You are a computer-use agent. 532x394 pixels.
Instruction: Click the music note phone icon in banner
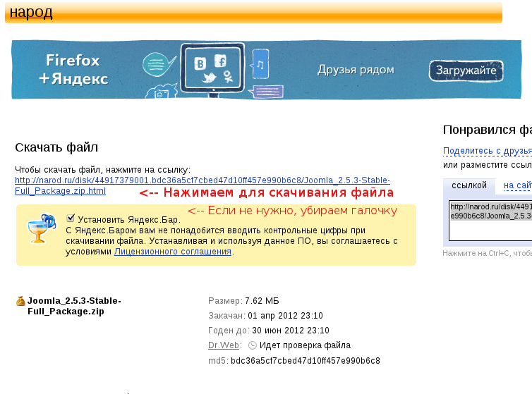[x=260, y=64]
